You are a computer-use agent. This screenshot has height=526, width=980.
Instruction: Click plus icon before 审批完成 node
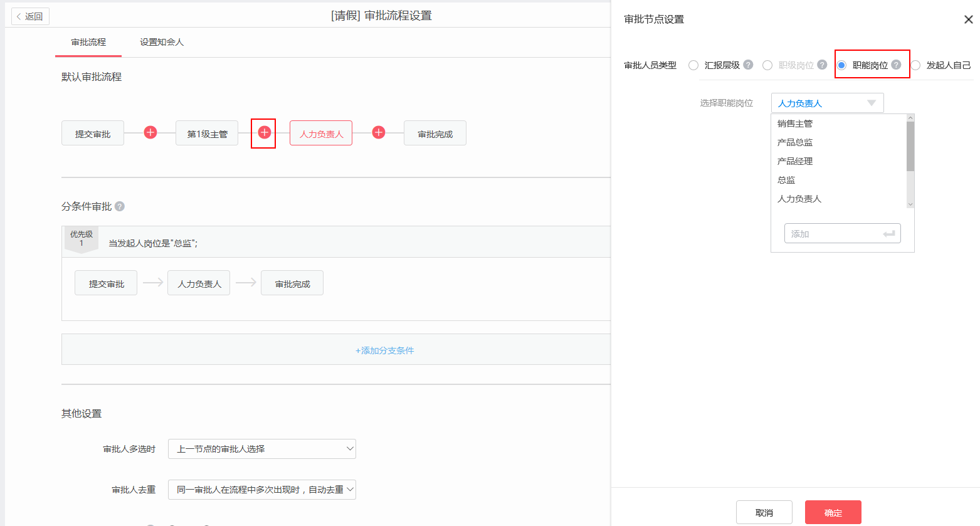coord(379,132)
